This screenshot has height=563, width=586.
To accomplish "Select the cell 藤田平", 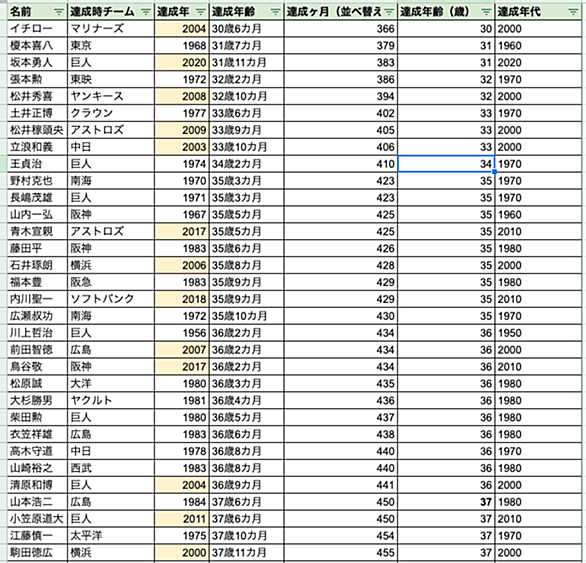I will coord(37,248).
